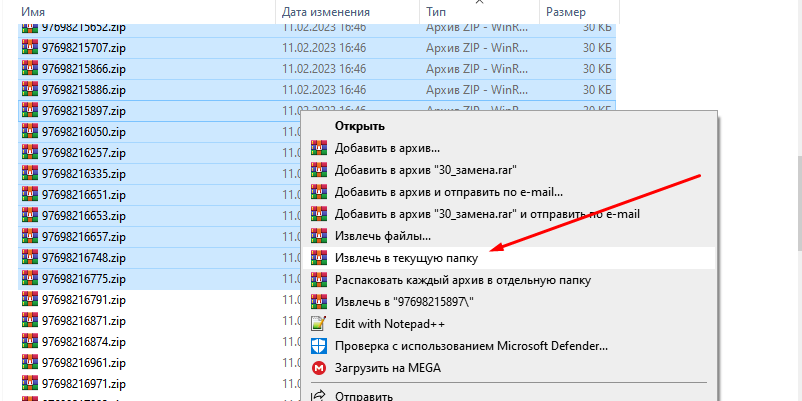Click the WinRAR icon next to "Извлечь файлы..."
Screen dimensions: 802x401
click(319, 236)
